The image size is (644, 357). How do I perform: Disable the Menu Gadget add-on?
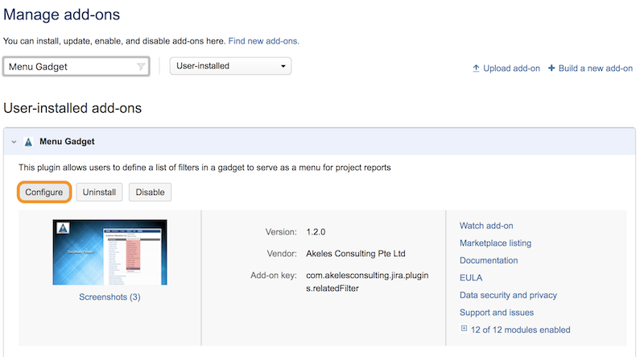tap(150, 193)
